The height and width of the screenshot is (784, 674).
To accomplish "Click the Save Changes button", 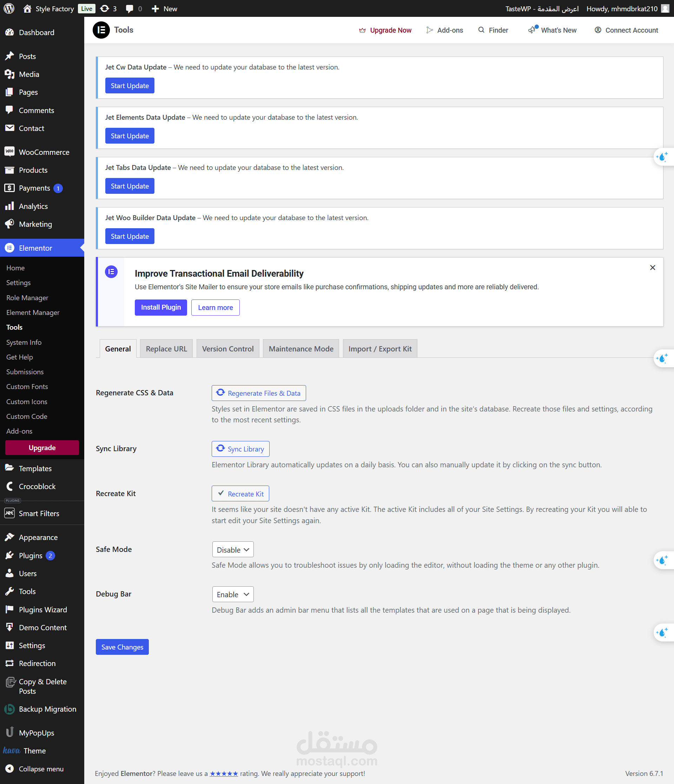I will pyautogui.click(x=122, y=647).
